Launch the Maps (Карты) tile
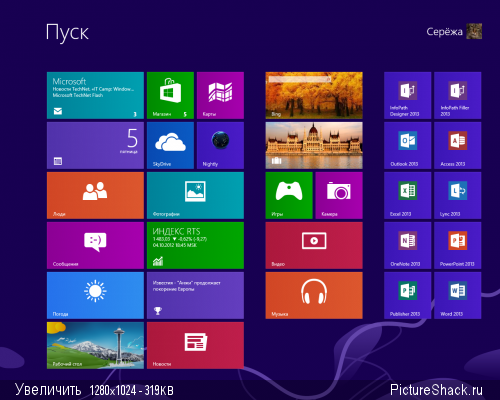The height and width of the screenshot is (400, 500). pos(220,95)
